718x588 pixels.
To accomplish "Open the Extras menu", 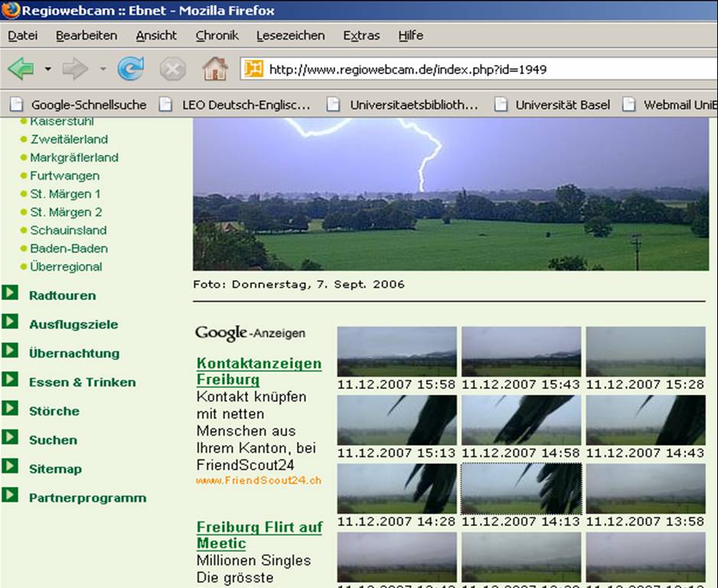I will (x=361, y=35).
